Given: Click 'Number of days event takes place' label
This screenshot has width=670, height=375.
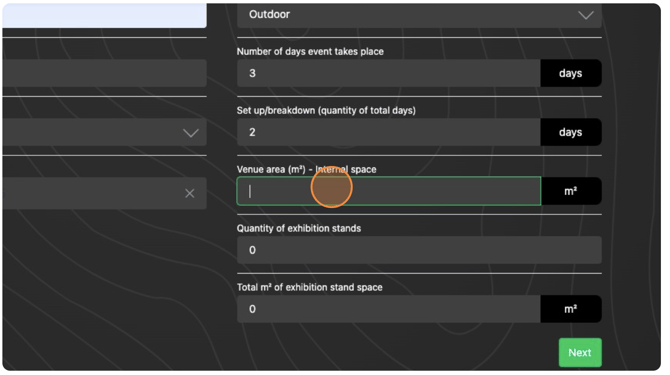Looking at the screenshot, I should click(x=310, y=52).
